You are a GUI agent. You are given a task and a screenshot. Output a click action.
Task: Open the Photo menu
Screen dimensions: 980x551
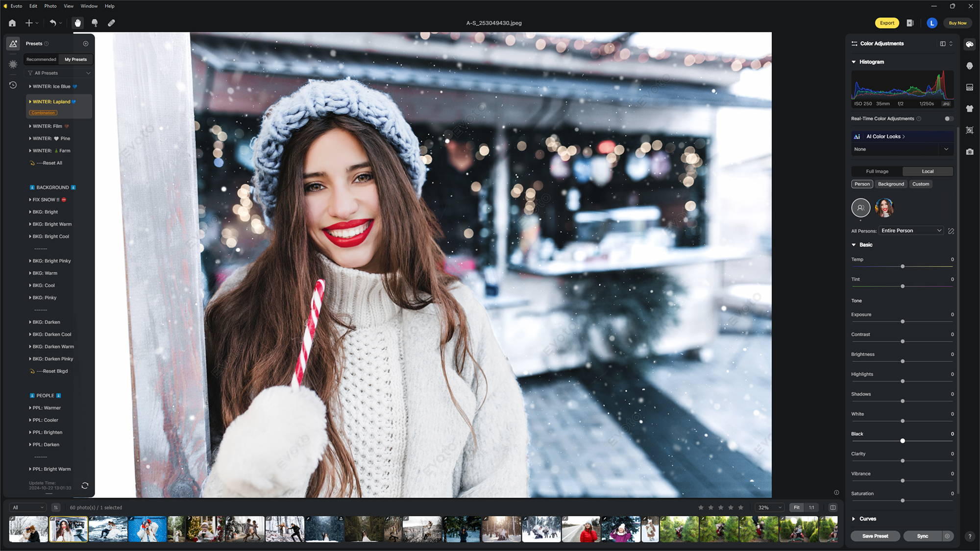[x=50, y=6]
